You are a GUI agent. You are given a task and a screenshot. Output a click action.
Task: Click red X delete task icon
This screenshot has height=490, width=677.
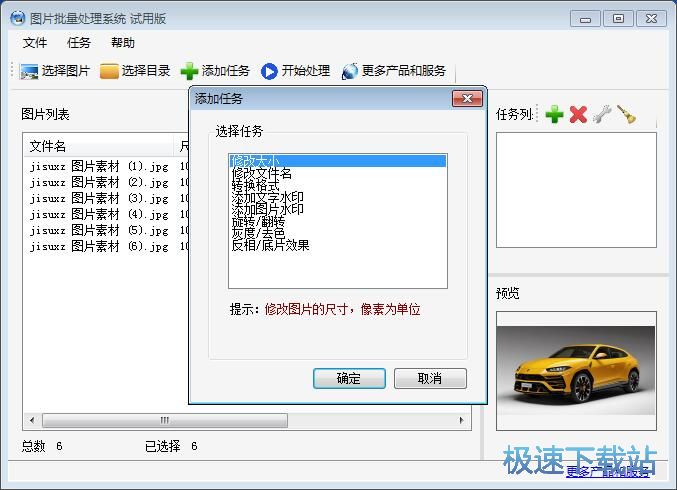[578, 114]
